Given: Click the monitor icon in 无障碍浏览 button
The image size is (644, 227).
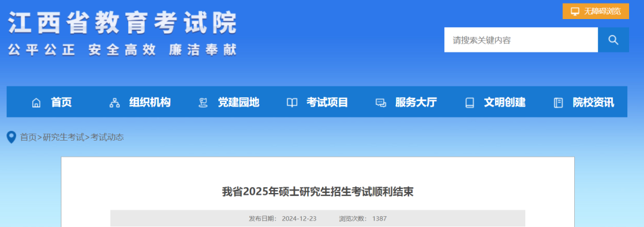Looking at the screenshot, I should (x=575, y=11).
